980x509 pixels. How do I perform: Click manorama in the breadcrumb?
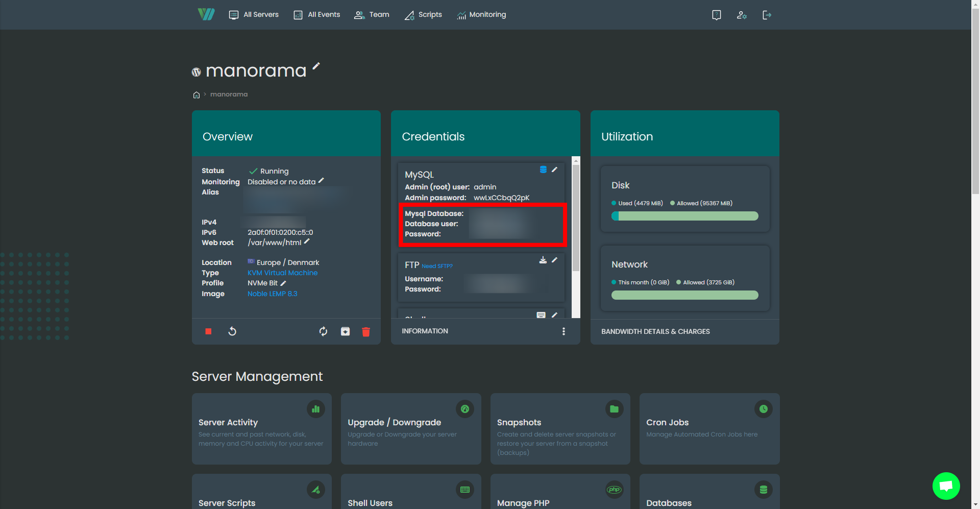(x=229, y=94)
